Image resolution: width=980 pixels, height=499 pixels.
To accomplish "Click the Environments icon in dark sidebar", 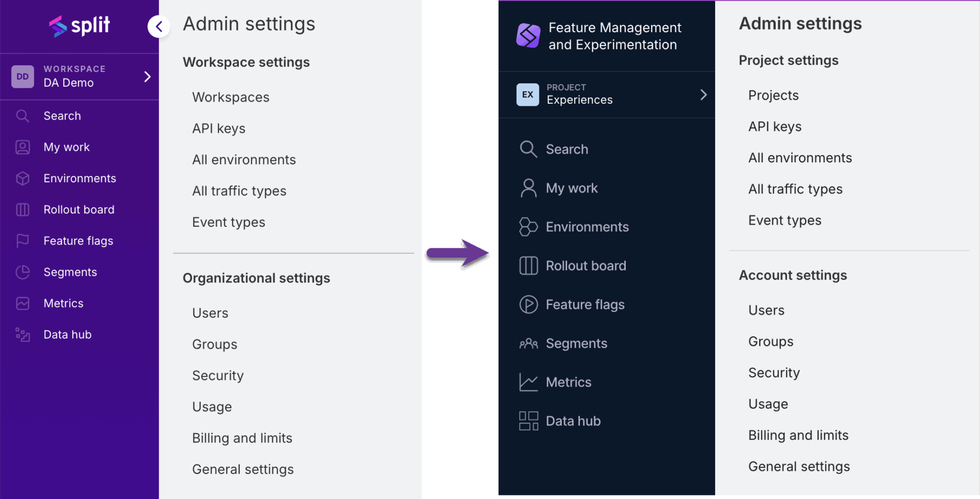I will (x=528, y=227).
